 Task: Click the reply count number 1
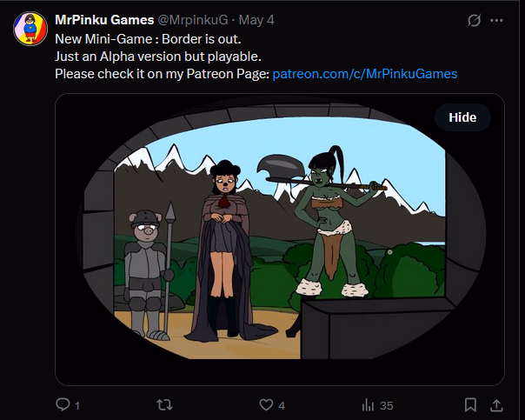pyautogui.click(x=77, y=406)
